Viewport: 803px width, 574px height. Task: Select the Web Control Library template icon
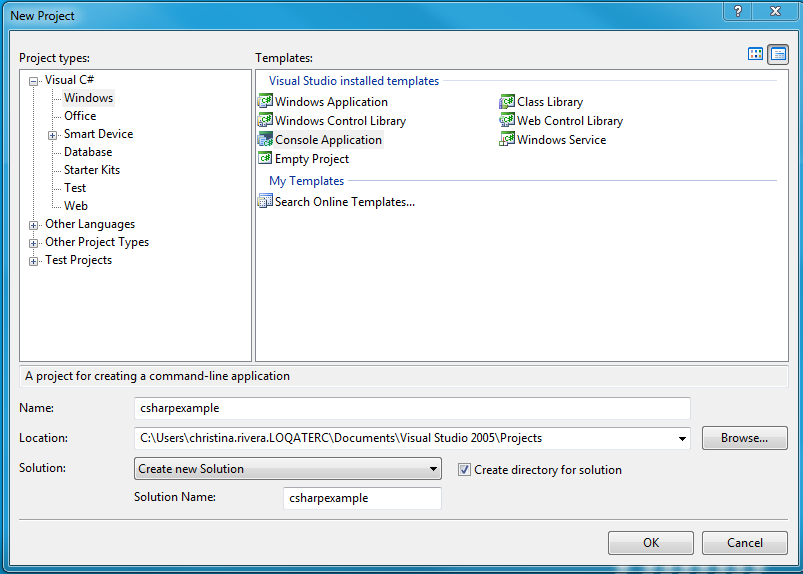pyautogui.click(x=507, y=120)
